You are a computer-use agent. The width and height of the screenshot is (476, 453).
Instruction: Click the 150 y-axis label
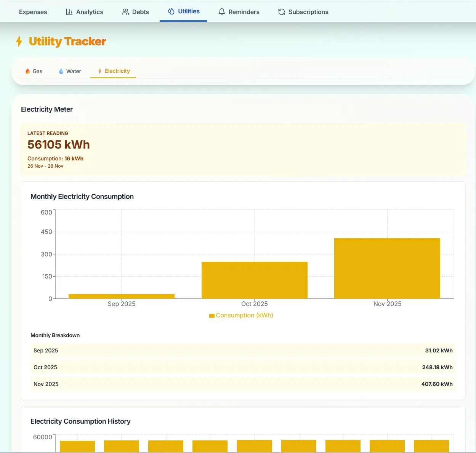[x=47, y=276]
